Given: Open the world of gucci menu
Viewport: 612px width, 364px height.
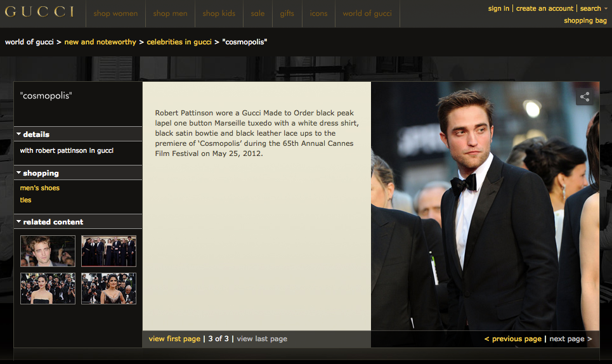Looking at the screenshot, I should 367,14.
